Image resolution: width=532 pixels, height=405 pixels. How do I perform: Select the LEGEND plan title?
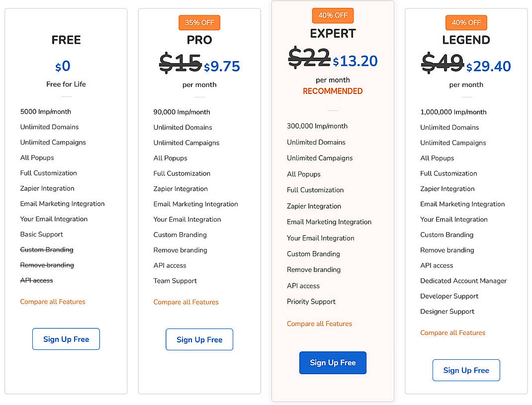pyautogui.click(x=466, y=40)
